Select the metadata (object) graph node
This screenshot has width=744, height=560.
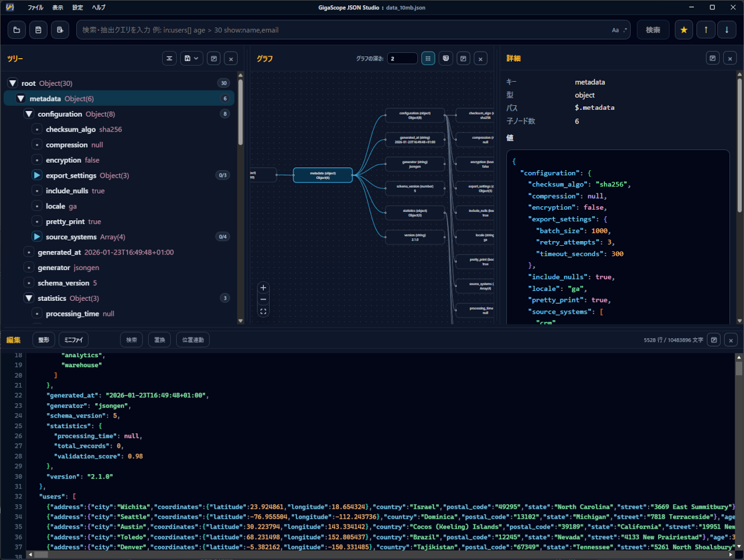pos(323,175)
